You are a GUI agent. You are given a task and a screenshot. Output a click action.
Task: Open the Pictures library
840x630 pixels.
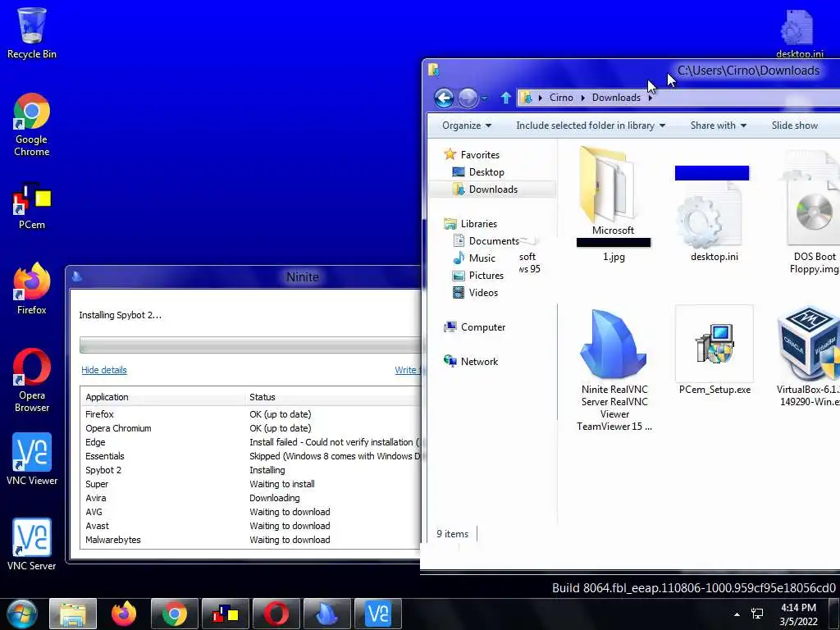(x=486, y=276)
